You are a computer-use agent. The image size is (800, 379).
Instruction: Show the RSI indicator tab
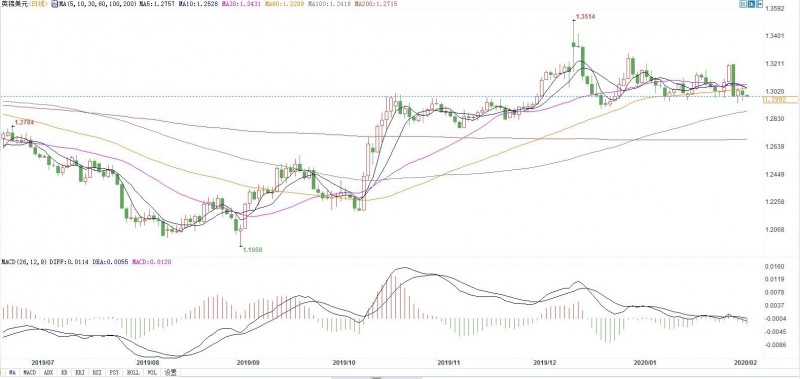coord(97,373)
